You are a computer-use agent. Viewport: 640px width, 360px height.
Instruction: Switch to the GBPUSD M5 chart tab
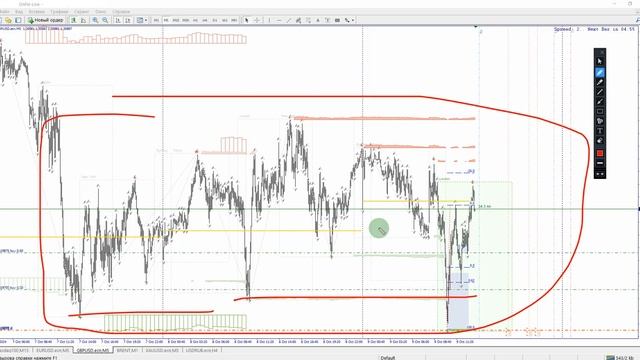[93, 350]
